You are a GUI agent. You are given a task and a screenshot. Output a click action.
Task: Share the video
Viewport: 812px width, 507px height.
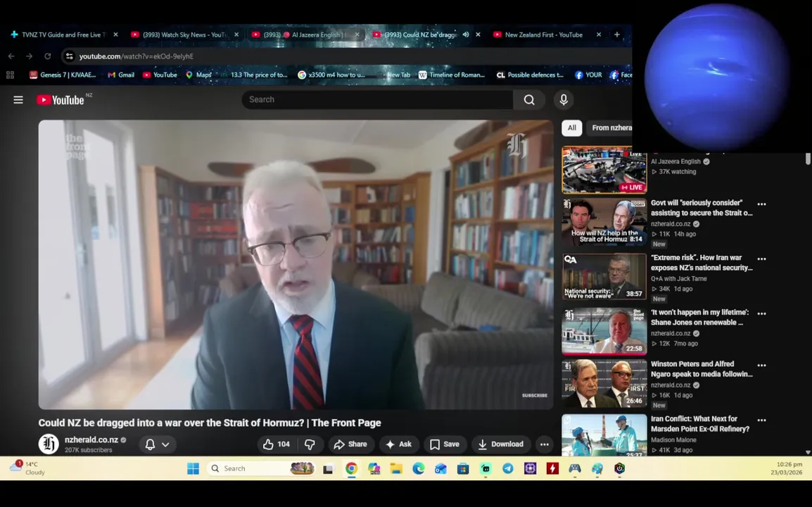(350, 444)
